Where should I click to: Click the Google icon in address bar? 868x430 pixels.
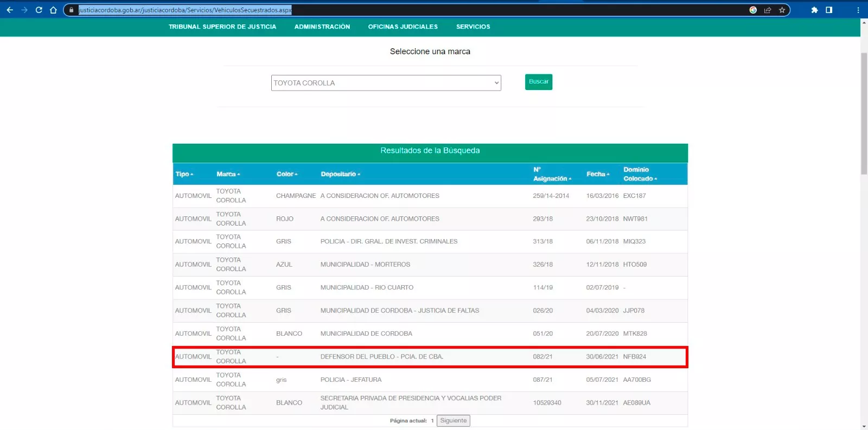pyautogui.click(x=753, y=10)
